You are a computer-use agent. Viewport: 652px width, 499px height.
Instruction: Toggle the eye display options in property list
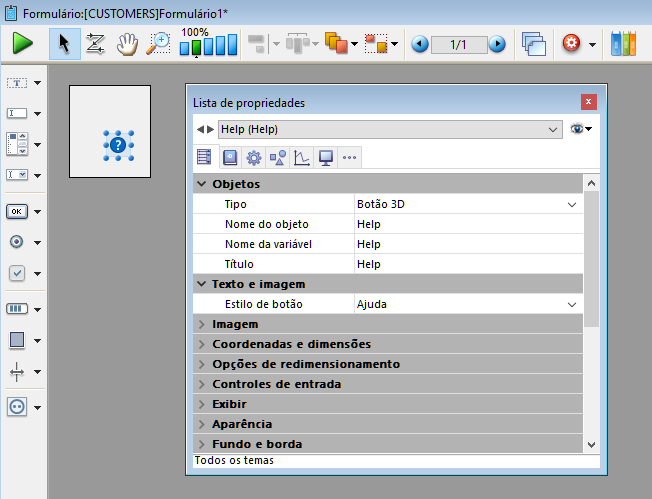pos(579,129)
